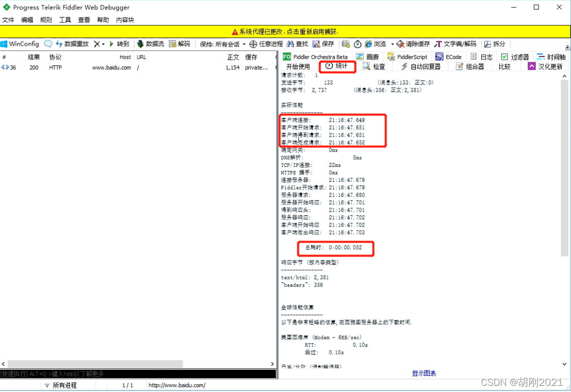Click the camera screenshot icon
The image size is (571, 392).
click(346, 44)
